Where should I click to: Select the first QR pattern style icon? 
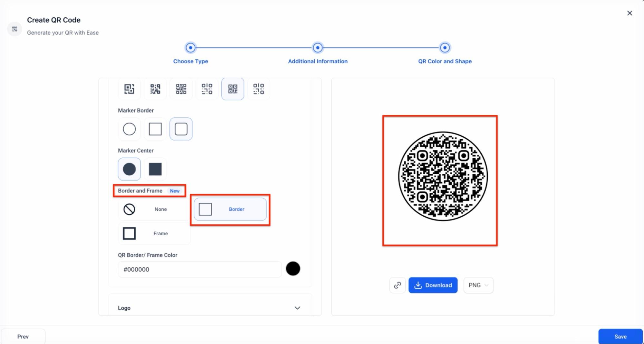[129, 89]
